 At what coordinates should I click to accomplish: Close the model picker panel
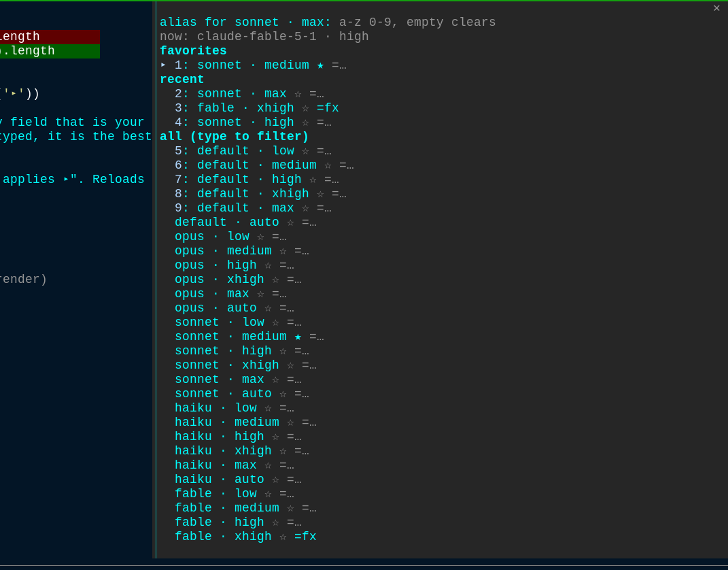pos(716,8)
